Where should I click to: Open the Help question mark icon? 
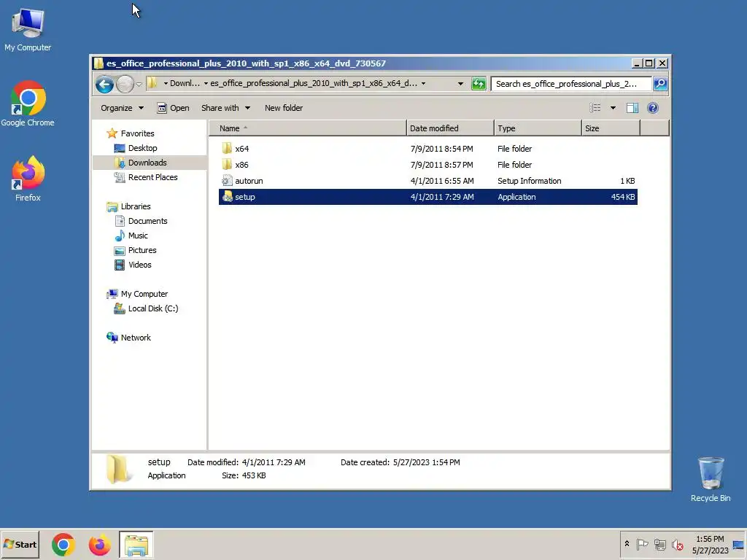click(653, 108)
